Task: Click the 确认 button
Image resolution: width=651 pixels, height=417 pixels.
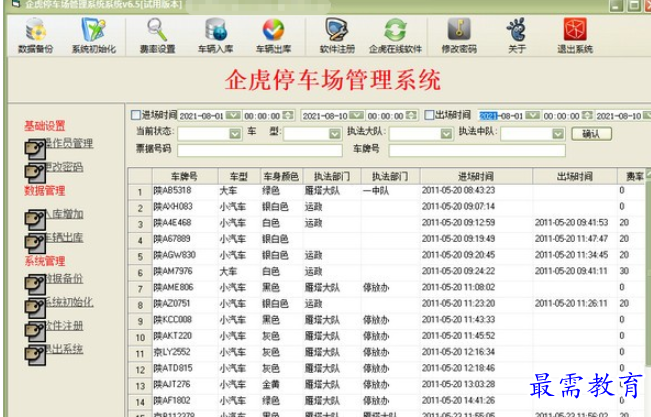Action: click(x=591, y=134)
